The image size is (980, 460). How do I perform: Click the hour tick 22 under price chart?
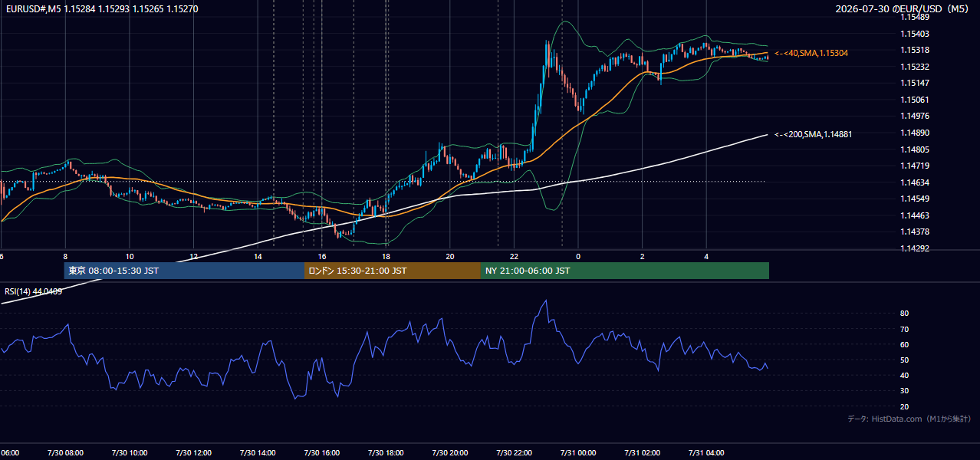click(x=515, y=256)
